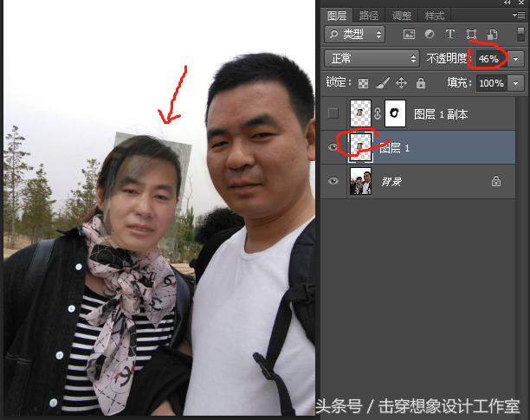Click the 100% fill field

click(492, 83)
